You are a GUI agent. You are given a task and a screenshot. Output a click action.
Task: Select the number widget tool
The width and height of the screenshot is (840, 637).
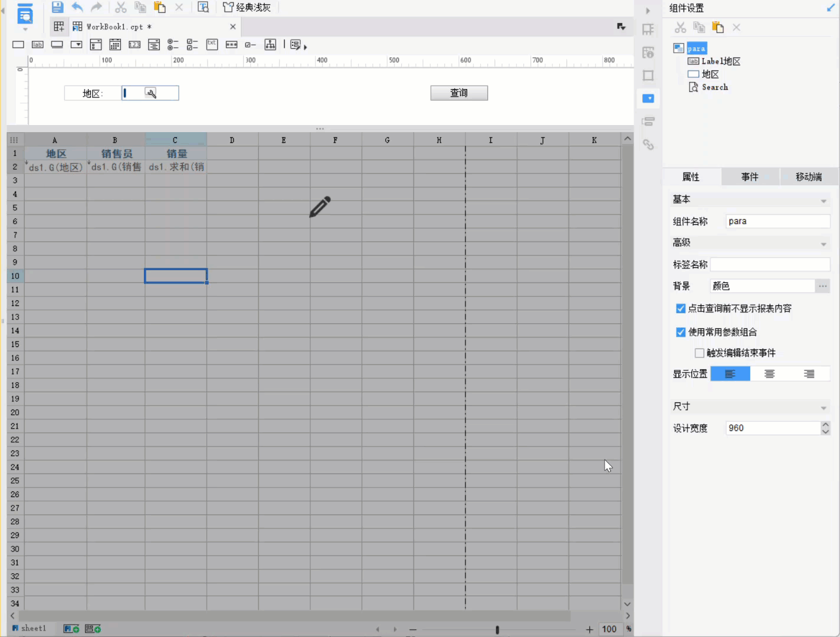coord(134,45)
